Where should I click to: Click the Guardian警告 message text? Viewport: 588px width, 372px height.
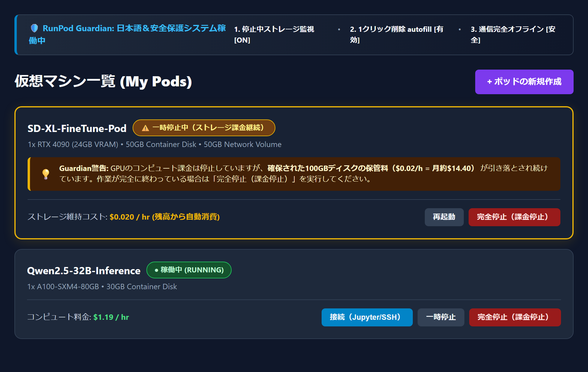click(x=303, y=173)
